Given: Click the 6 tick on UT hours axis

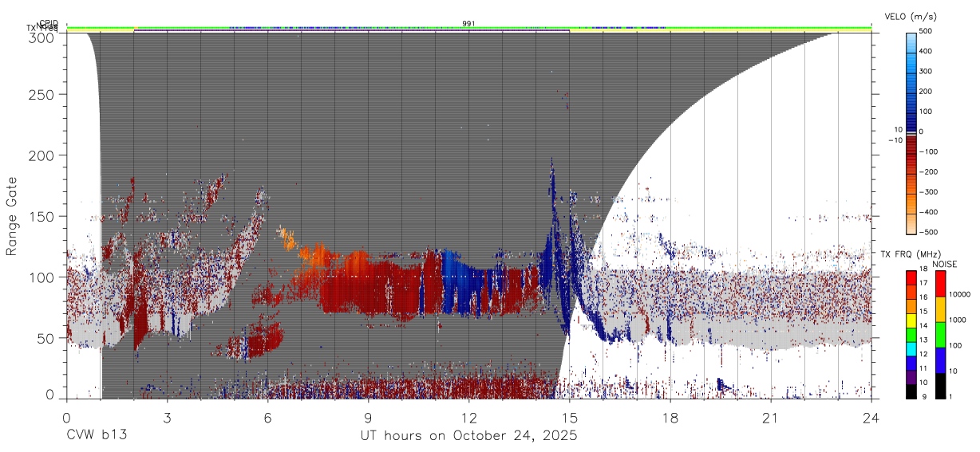Looking at the screenshot, I should 267,418.
